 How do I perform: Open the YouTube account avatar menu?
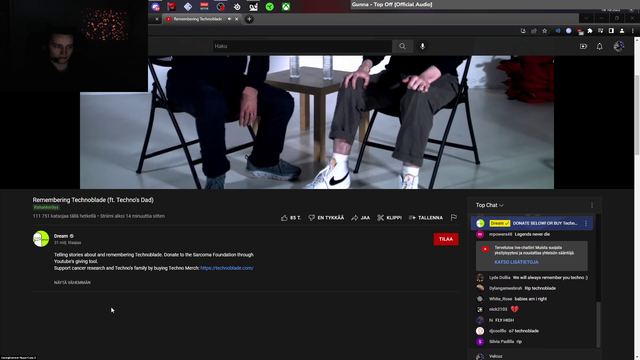click(x=619, y=47)
